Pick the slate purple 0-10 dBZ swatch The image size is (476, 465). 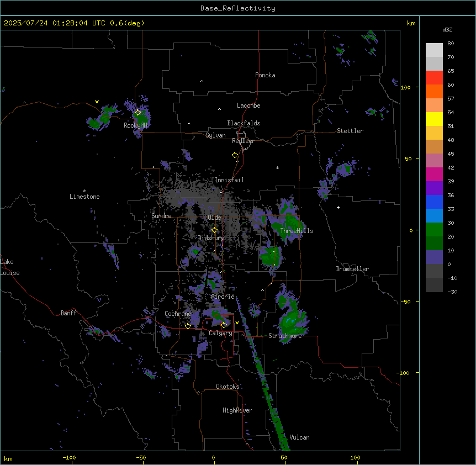click(x=434, y=257)
